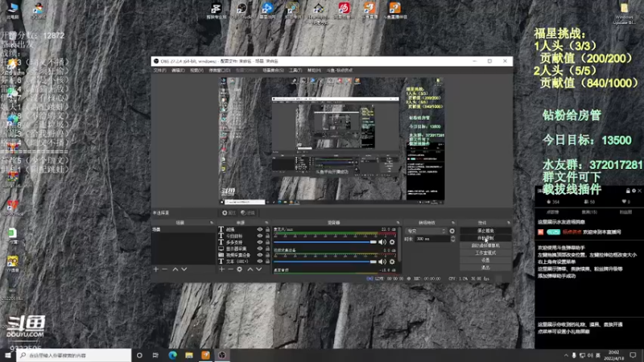The height and width of the screenshot is (362, 644).
Task: Click the Windows taskbar search box
Action: coord(74,355)
